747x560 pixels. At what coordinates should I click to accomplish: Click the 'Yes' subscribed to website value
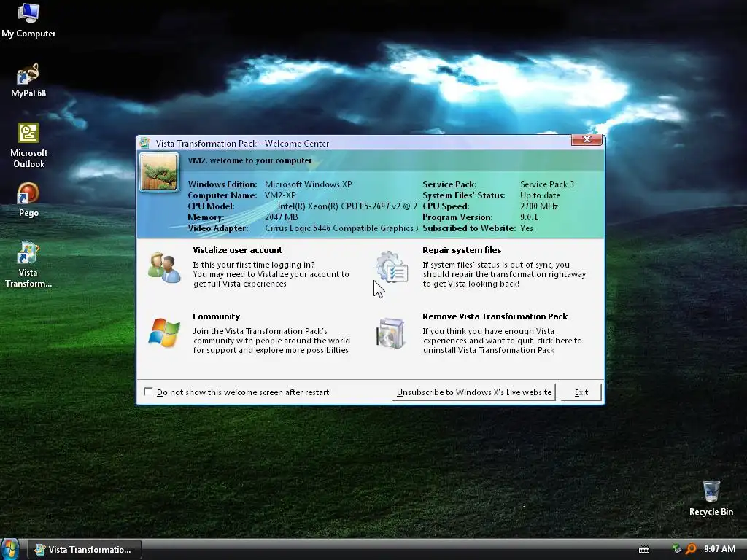(x=527, y=228)
